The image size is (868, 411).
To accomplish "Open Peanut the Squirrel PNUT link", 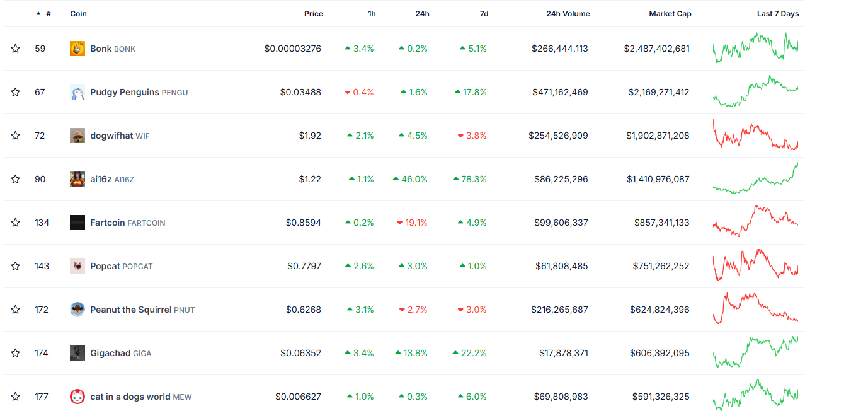I will pos(142,310).
